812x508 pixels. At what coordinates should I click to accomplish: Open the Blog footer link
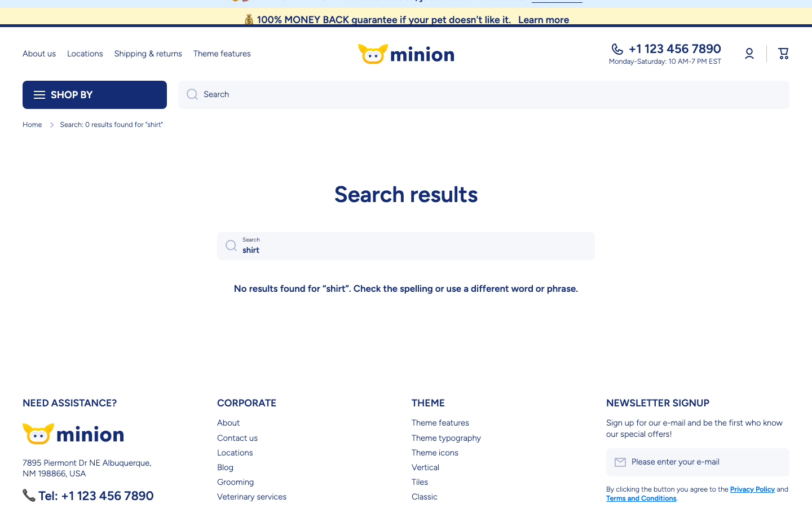pyautogui.click(x=225, y=467)
